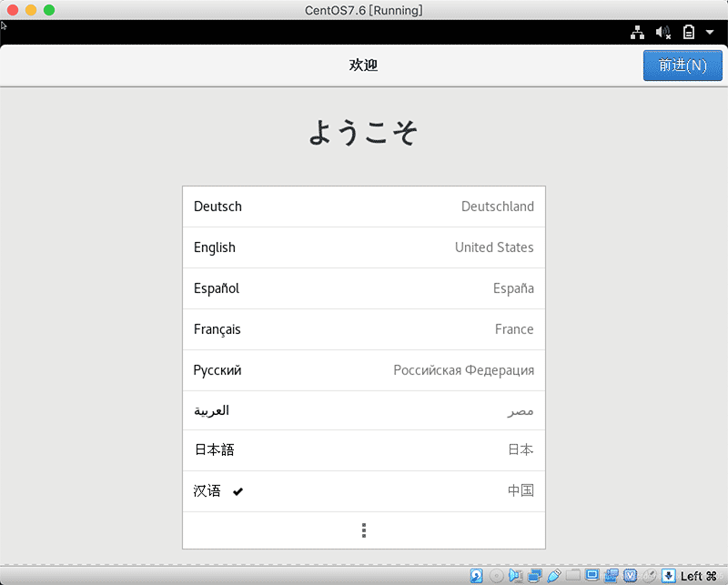
Task: Click the USB devices icon in status bar
Action: pos(553,575)
